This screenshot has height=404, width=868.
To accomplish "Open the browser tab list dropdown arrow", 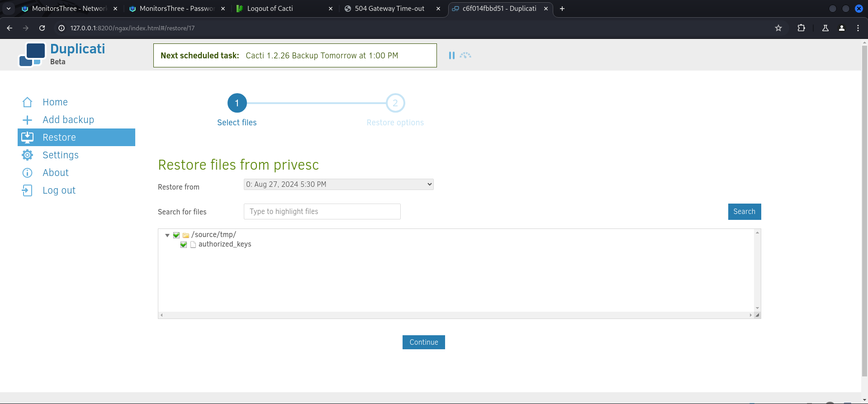I will [x=9, y=9].
